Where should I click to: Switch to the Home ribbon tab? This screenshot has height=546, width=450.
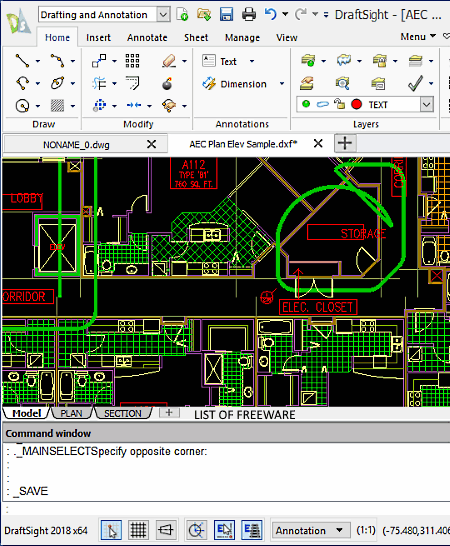tap(57, 38)
